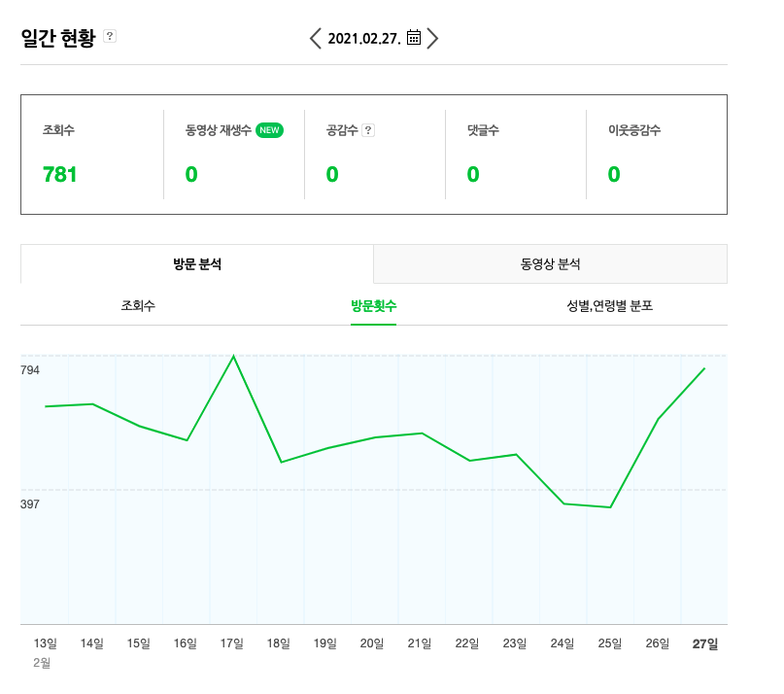Select the 18일 date on the chart axis
This screenshot has width=784, height=694.
click(279, 643)
